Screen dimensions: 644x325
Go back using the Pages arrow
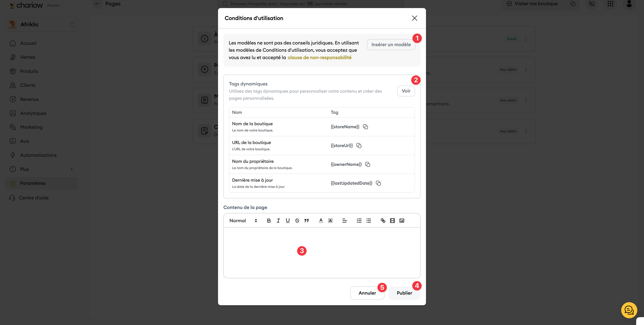(97, 4)
